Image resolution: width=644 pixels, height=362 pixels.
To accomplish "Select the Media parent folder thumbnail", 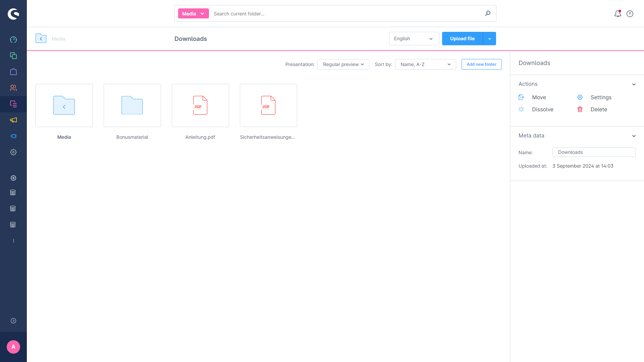I will [x=64, y=105].
